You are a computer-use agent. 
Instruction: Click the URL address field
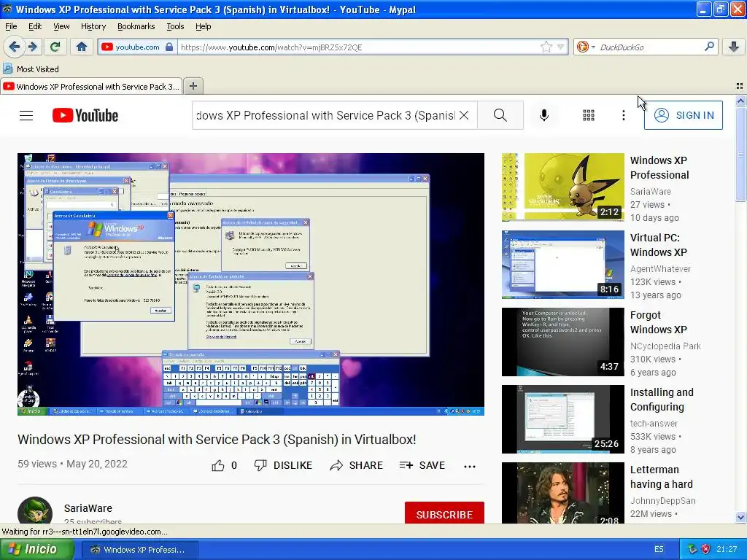(x=359, y=47)
